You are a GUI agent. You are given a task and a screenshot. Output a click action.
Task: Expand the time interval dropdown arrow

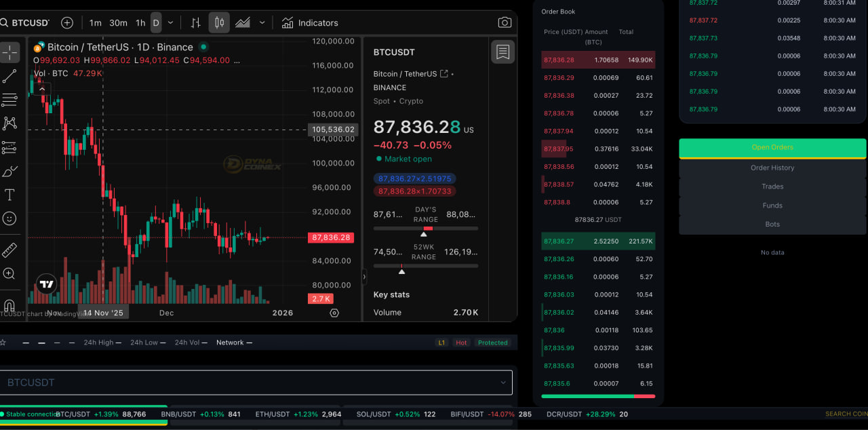tap(170, 22)
